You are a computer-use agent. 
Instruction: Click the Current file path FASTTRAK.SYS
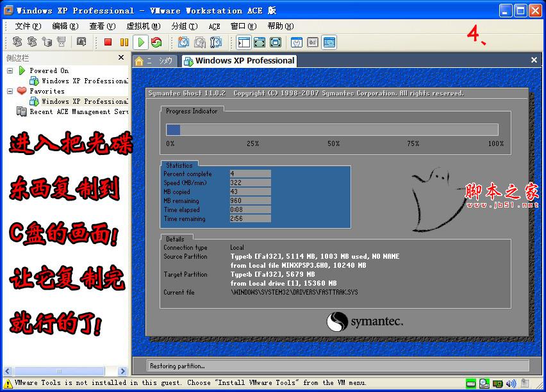tap(294, 292)
